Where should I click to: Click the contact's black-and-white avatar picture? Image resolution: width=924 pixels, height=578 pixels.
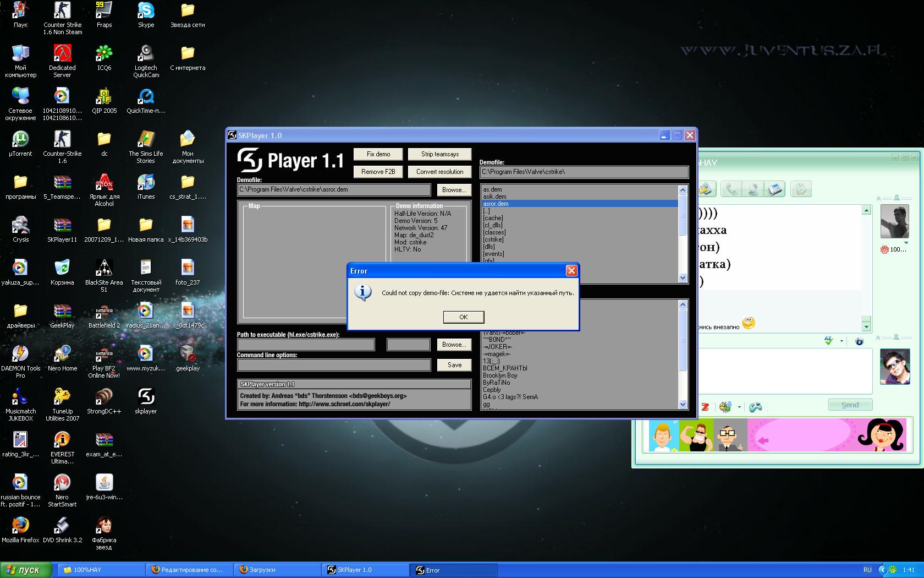pyautogui.click(x=894, y=221)
